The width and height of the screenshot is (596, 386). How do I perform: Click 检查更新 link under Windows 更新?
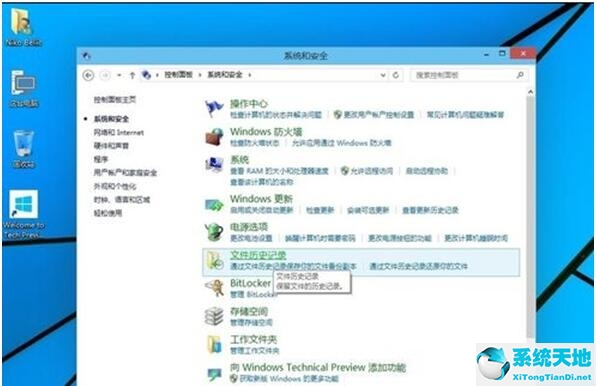click(x=320, y=210)
